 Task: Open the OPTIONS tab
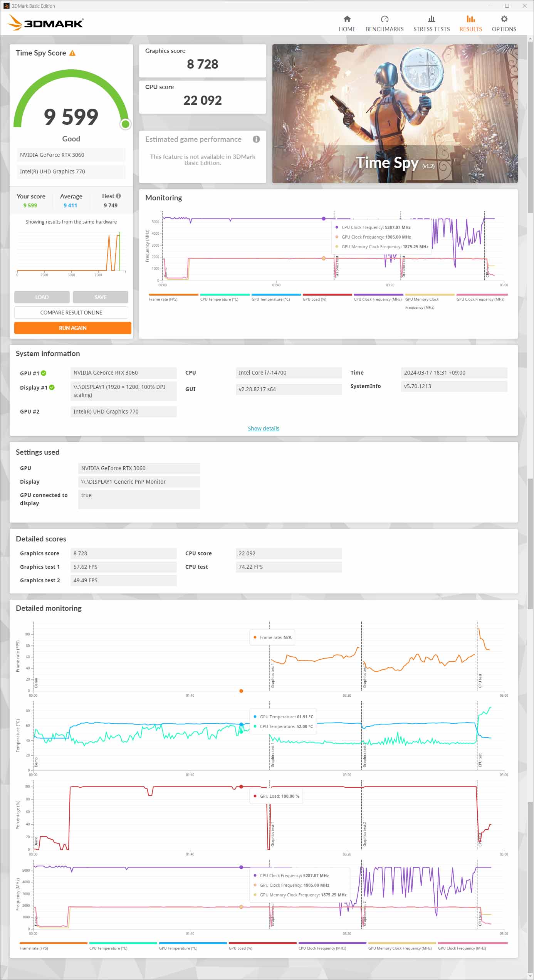pyautogui.click(x=504, y=24)
